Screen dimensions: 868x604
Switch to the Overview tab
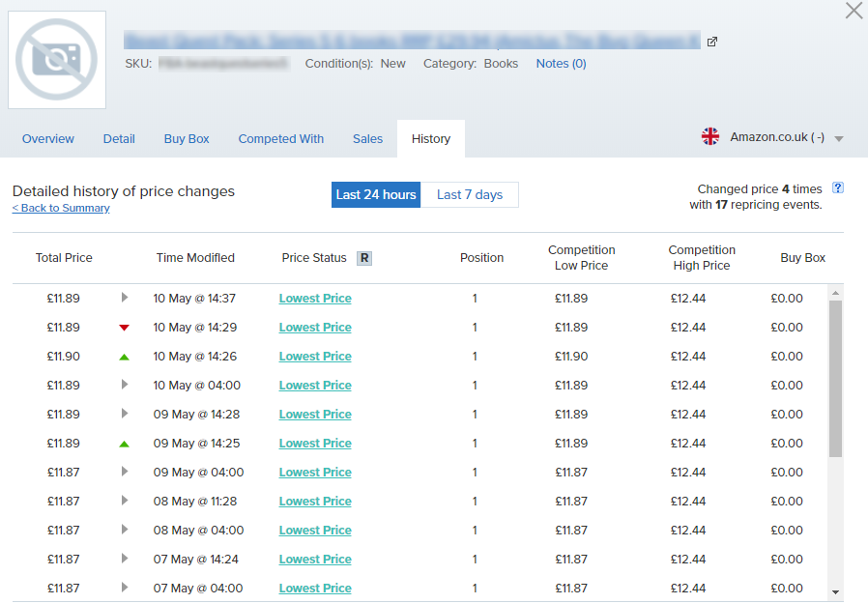tap(47, 138)
